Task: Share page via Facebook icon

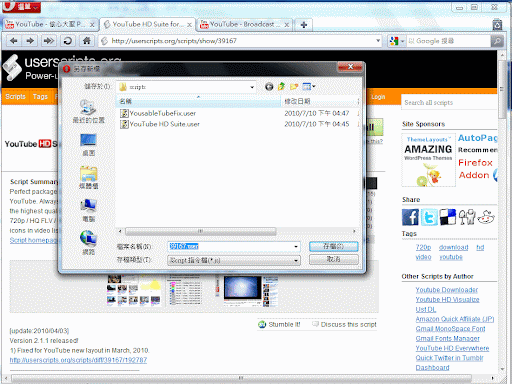Action: tap(410, 217)
